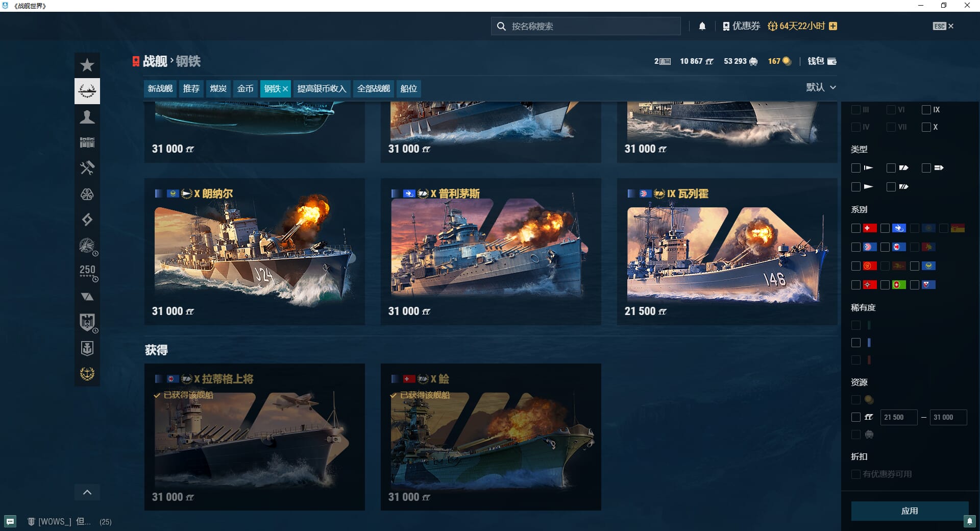Open the featured star section in sidebar

tap(87, 65)
